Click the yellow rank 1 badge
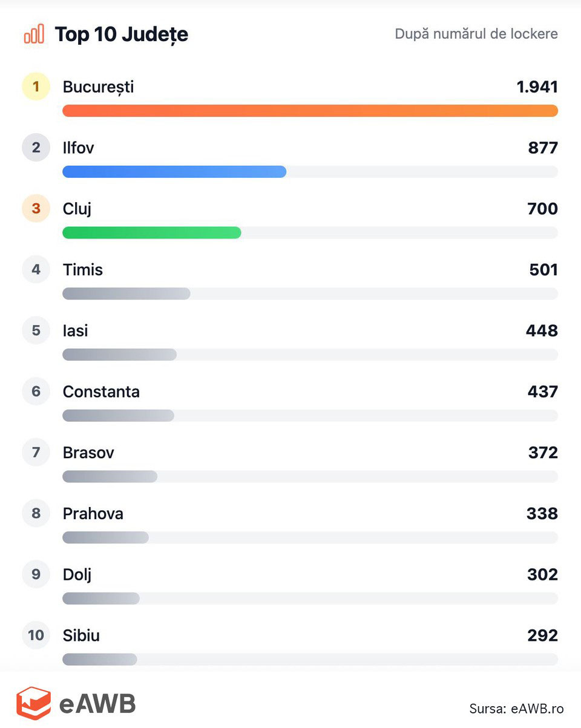Image resolution: width=581 pixels, height=728 pixels. [36, 87]
